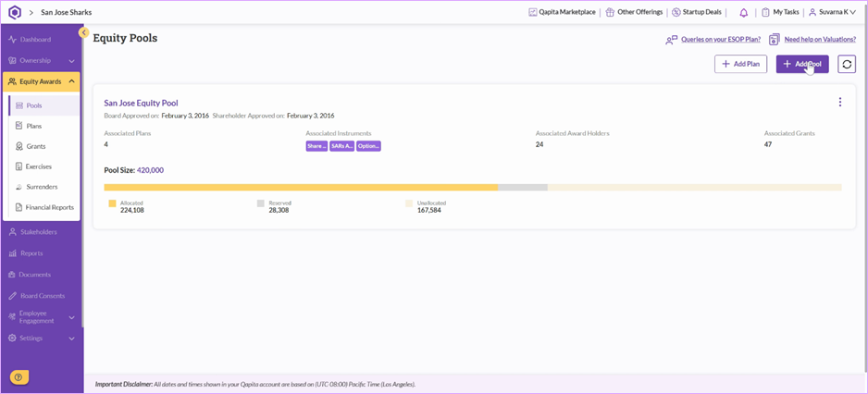Click the Qapita Marketplace chart icon

pos(532,12)
